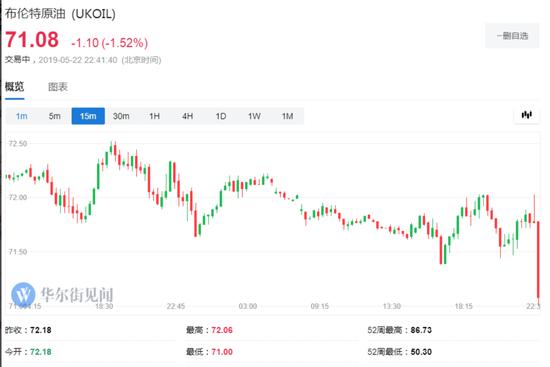Click the 72.50 price axis label
550x367 pixels.
18,144
